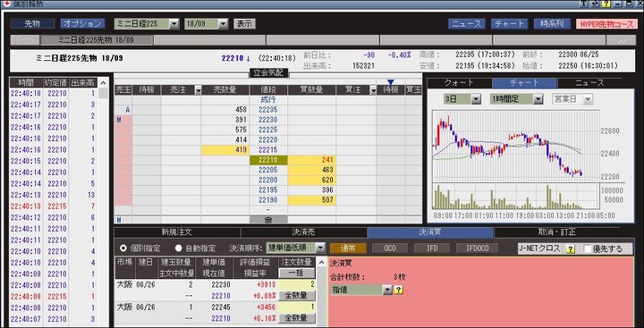
Task: Click the 表示 button
Action: click(x=245, y=24)
